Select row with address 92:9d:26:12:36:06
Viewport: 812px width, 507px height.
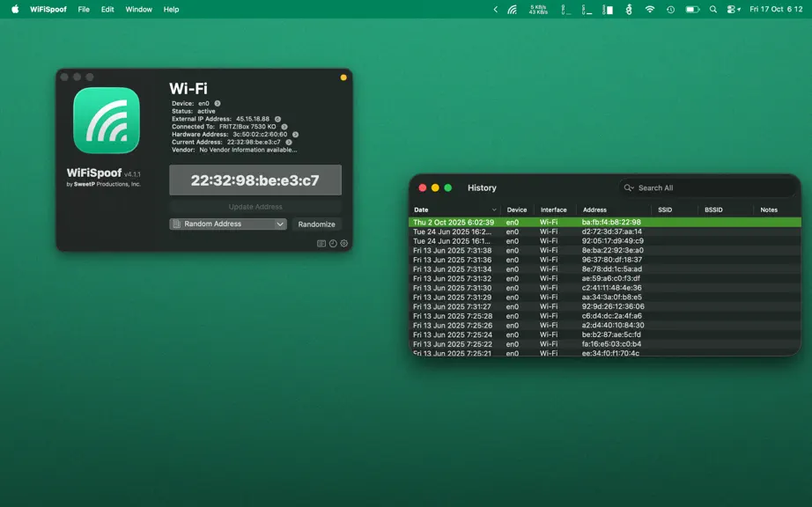pyautogui.click(x=605, y=307)
